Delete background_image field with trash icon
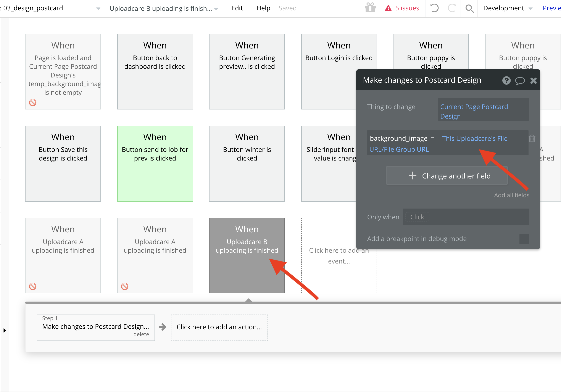Image resolution: width=561 pixels, height=392 pixels. (532, 138)
